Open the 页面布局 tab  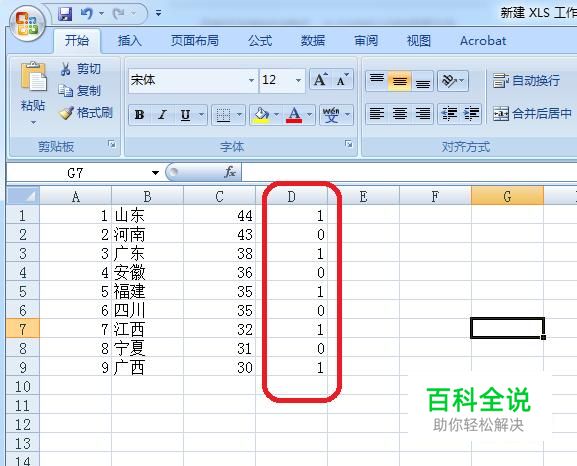[x=195, y=40]
